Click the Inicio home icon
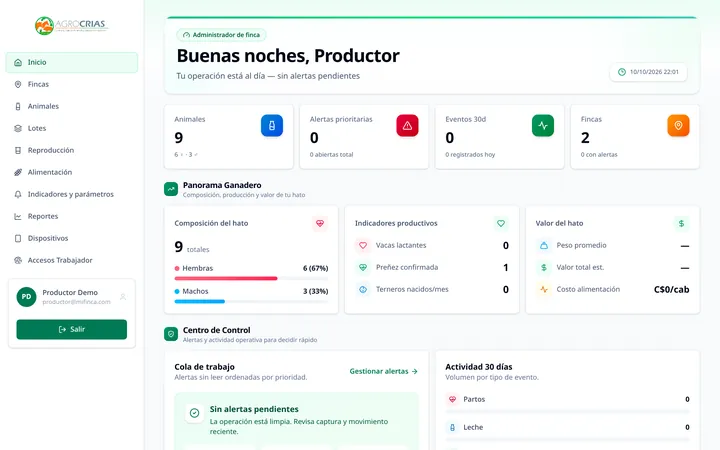 [18, 62]
